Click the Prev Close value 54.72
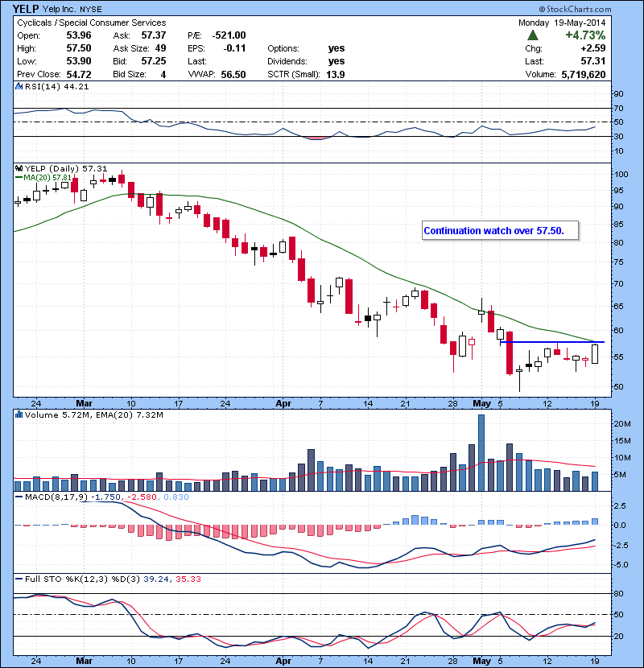Screen dimensions: 644x668 (79, 75)
